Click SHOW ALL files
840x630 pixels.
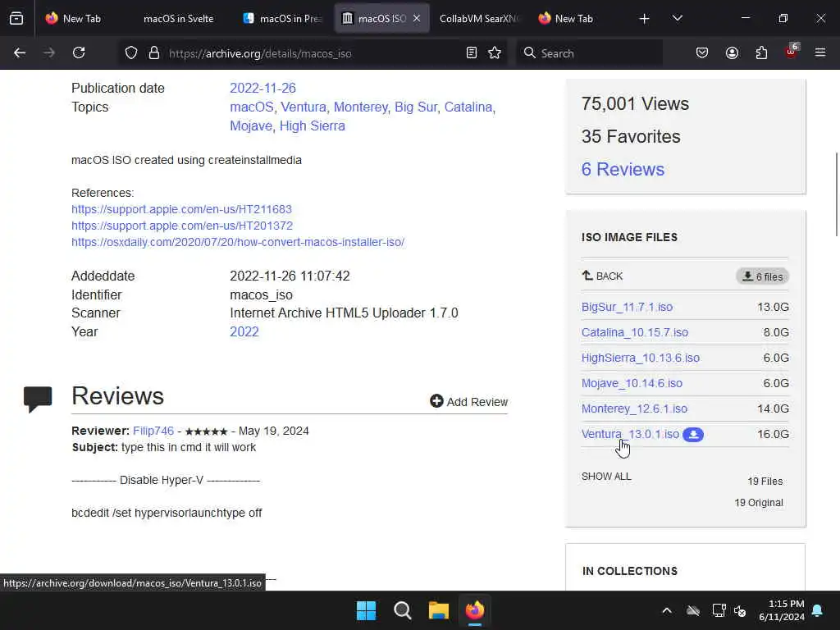point(606,477)
